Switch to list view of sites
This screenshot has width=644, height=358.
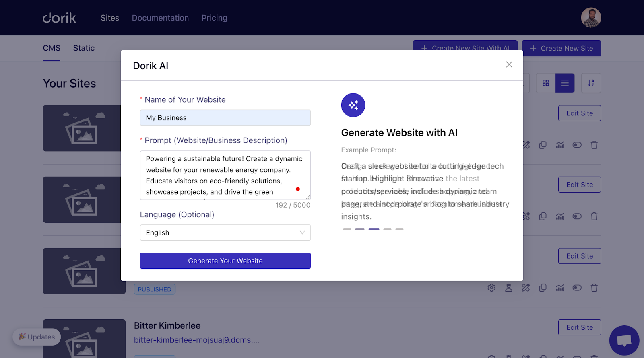[565, 83]
